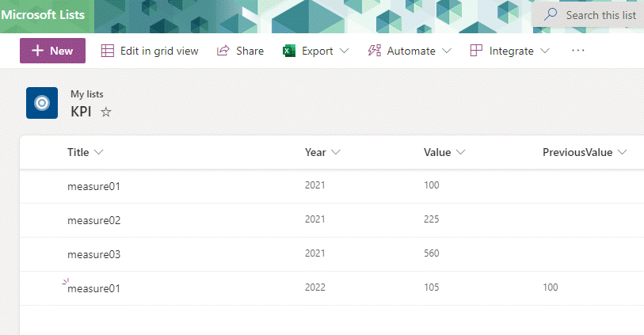
Task: Click the Automate flow icon
Action: 375,51
